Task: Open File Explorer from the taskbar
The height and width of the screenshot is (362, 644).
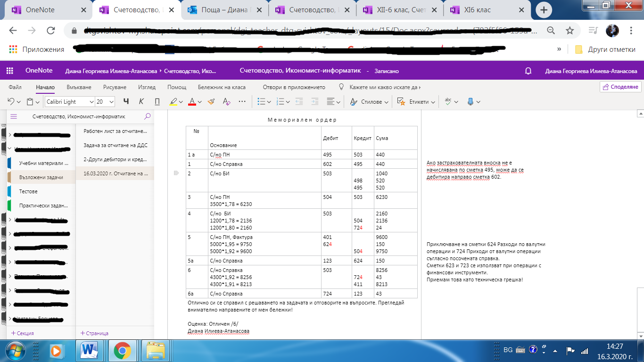Action: click(155, 351)
